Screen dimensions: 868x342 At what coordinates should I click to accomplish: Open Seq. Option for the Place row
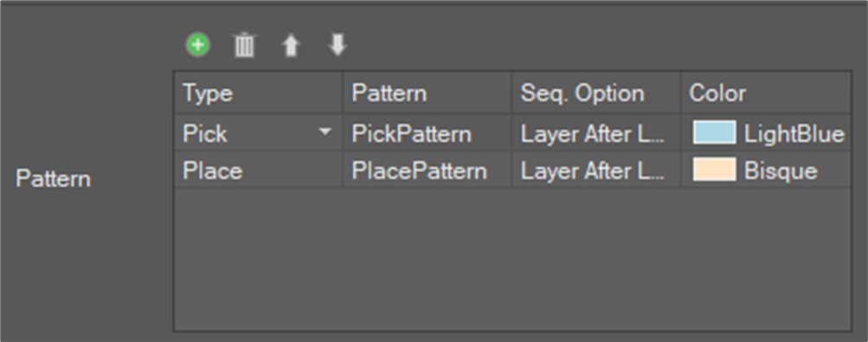tap(596, 171)
